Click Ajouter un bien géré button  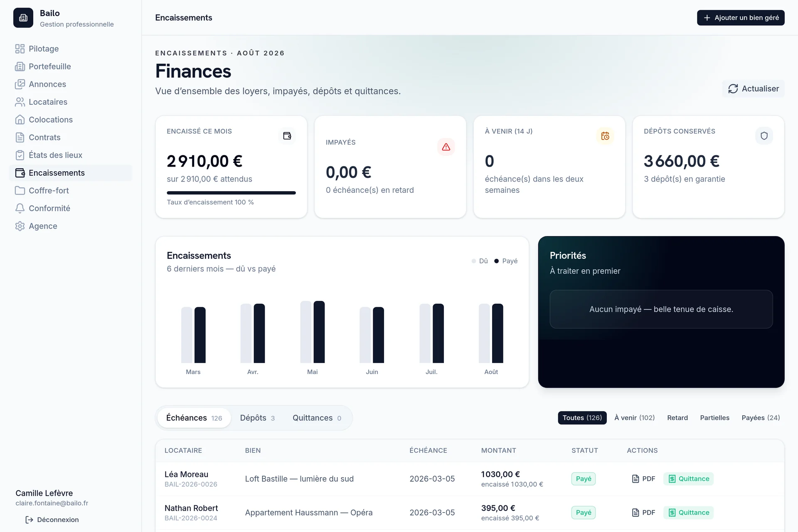coord(741,18)
